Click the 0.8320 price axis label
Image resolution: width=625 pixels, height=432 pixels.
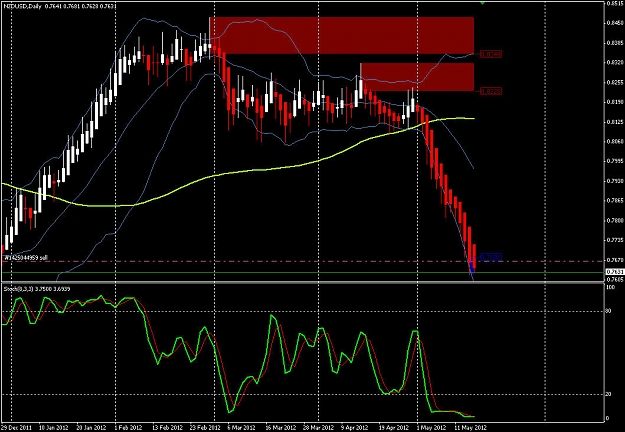click(x=615, y=63)
